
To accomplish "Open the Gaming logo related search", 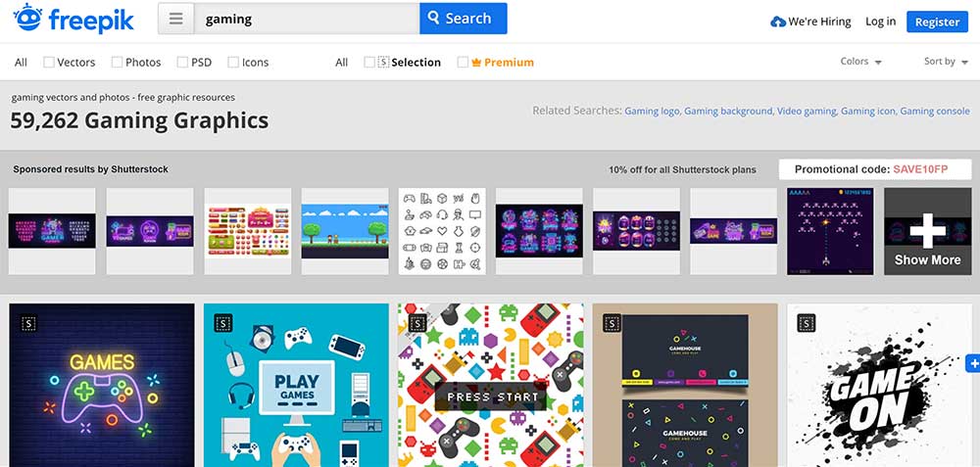I will 652,112.
